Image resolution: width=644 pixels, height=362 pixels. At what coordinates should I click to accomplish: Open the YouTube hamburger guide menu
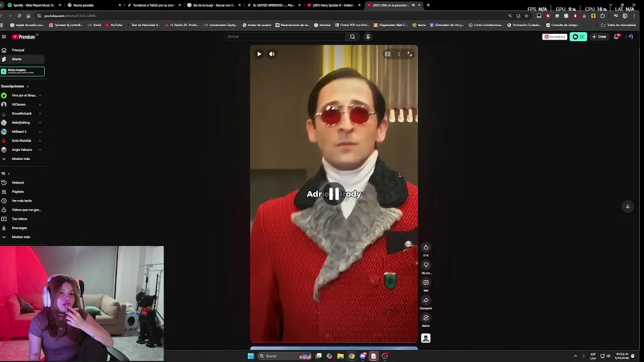[4, 37]
